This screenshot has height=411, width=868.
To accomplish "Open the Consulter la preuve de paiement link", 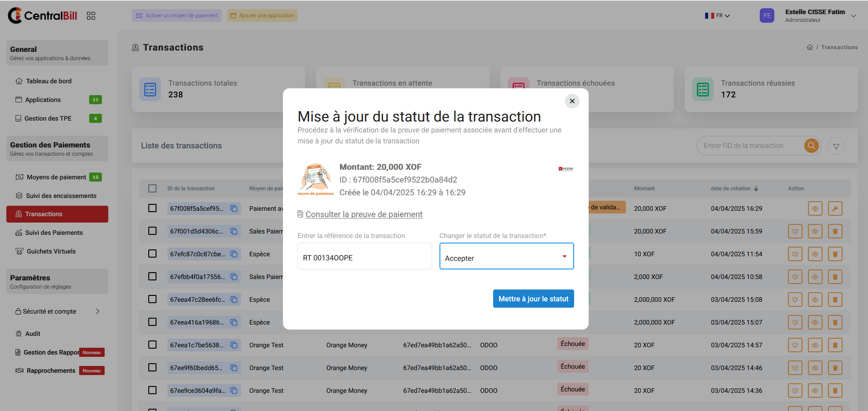I will coord(363,214).
